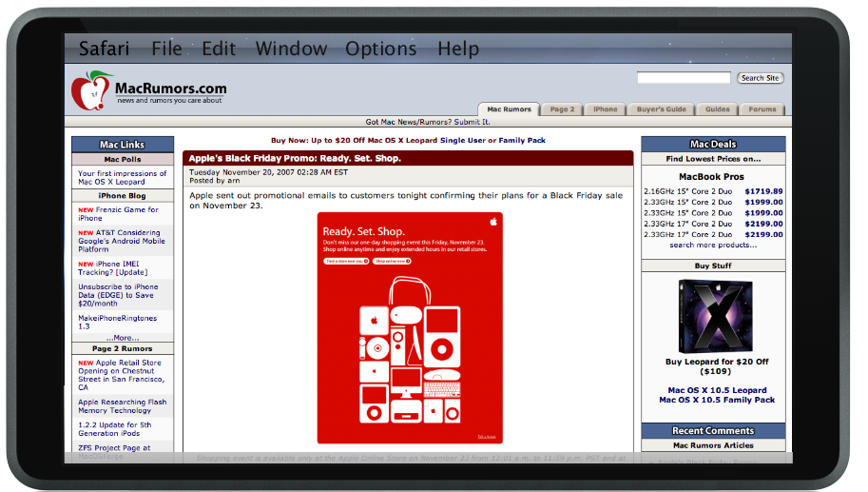Click the MacBook Pros heading
Image resolution: width=868 pixels, height=492 pixels.
711,177
